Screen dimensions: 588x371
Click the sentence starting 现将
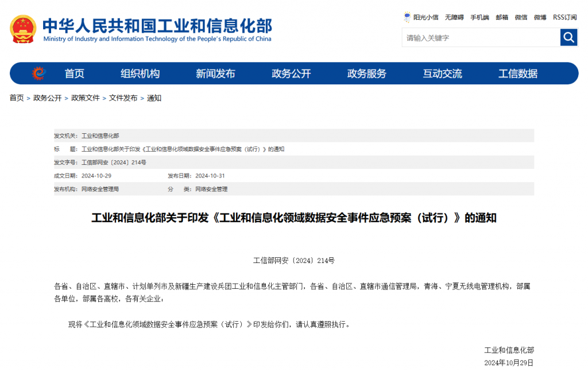(x=210, y=324)
